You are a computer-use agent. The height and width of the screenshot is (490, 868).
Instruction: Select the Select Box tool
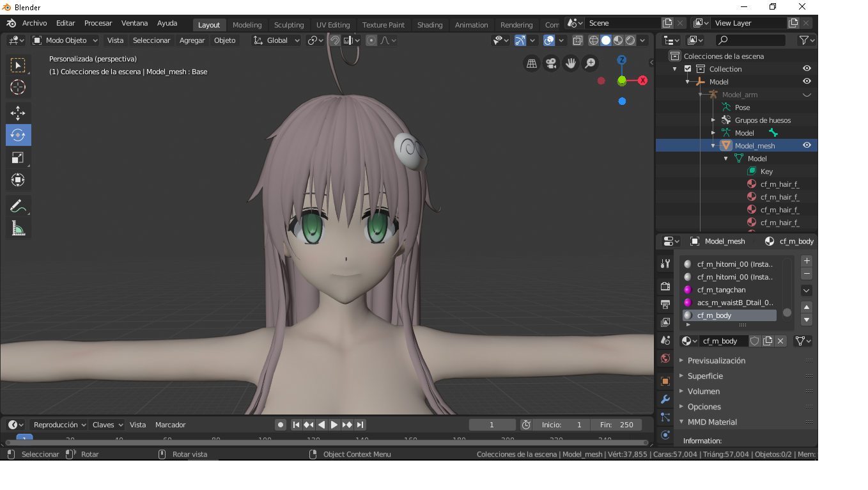pos(18,65)
